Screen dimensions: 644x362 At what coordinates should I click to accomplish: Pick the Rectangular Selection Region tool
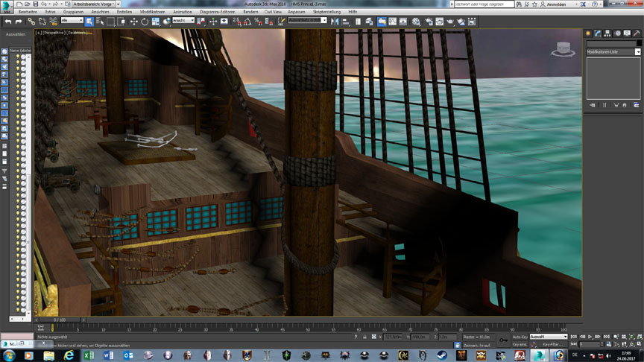tap(110, 22)
